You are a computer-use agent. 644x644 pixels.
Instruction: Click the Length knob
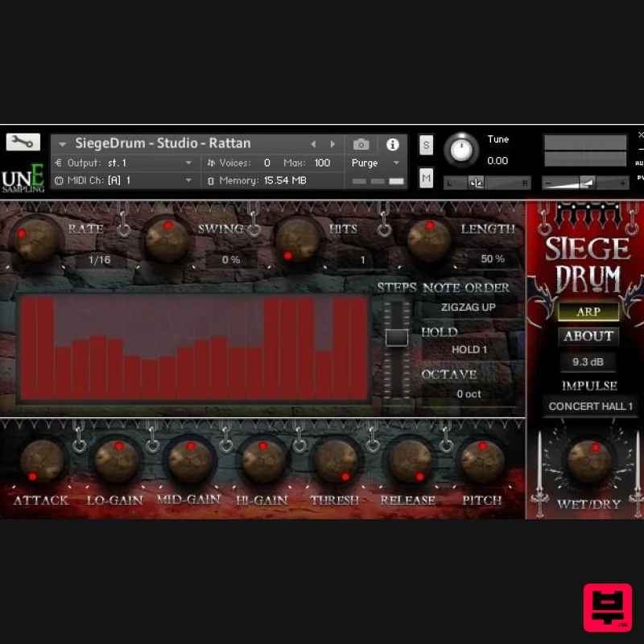(x=429, y=241)
